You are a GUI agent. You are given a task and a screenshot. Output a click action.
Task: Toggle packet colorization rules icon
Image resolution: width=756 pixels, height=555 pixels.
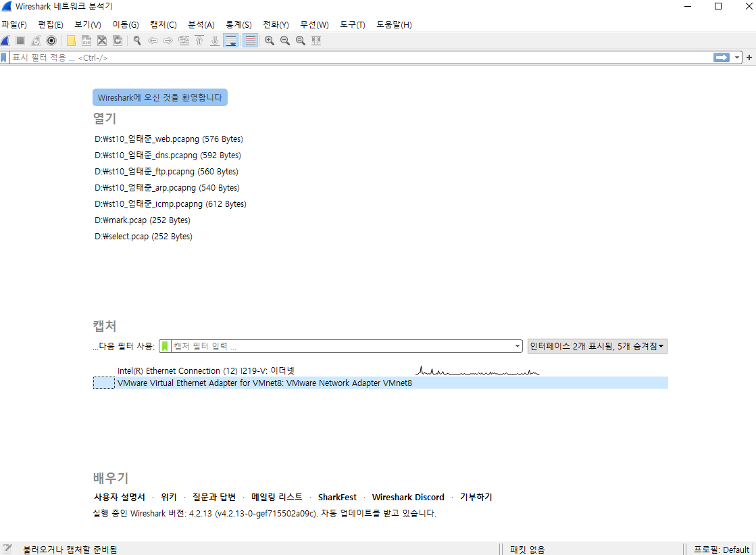pos(250,41)
